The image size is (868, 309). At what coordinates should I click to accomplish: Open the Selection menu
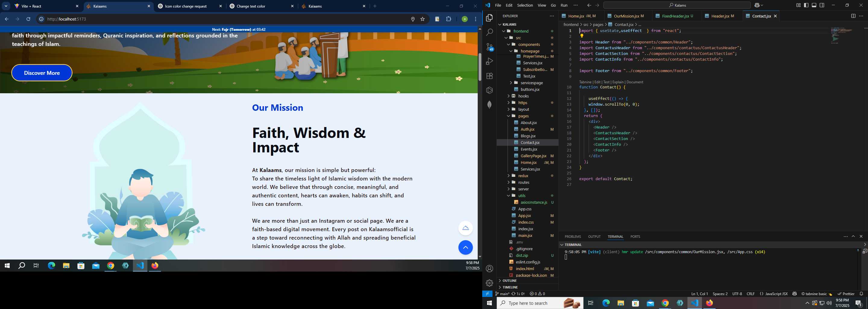coord(525,5)
